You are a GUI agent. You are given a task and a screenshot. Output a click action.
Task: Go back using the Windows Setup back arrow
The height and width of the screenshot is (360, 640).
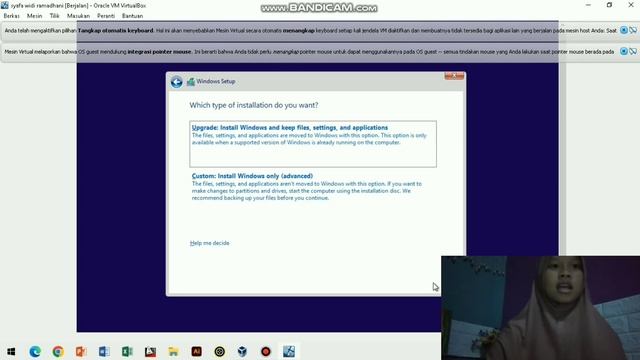tap(176, 82)
